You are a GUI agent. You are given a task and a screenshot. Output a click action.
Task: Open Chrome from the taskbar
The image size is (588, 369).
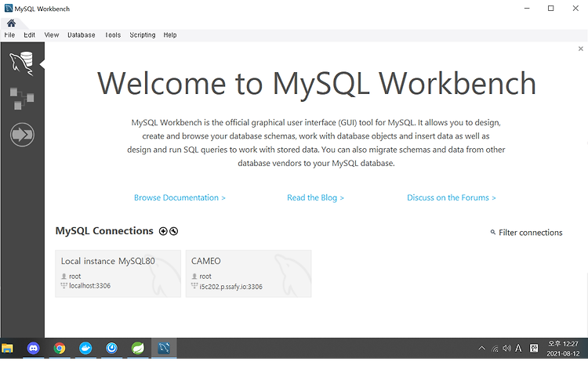coord(60,349)
